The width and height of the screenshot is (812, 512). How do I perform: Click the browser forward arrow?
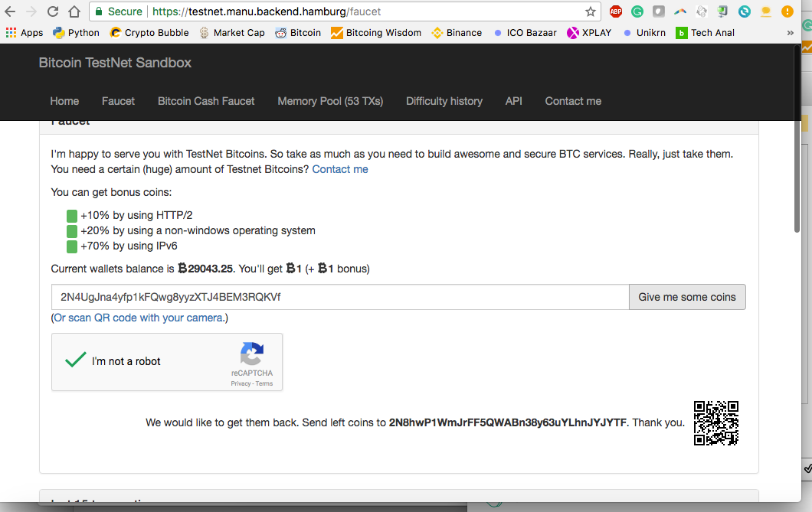31,11
